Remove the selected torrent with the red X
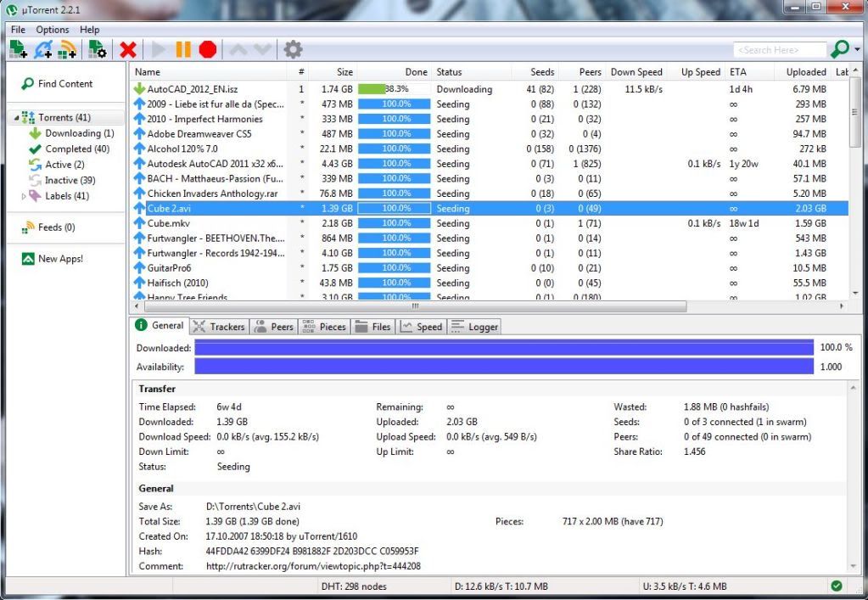The image size is (868, 600). click(x=128, y=50)
